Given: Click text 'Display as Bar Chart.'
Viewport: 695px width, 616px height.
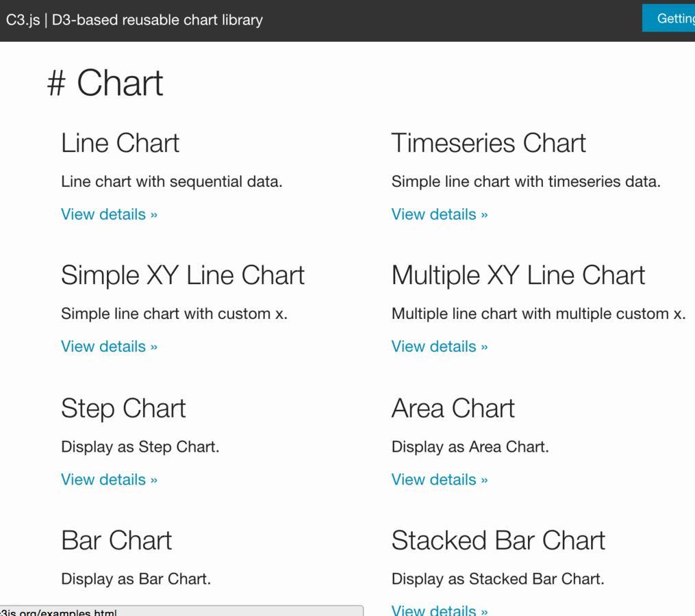Looking at the screenshot, I should click(136, 579).
